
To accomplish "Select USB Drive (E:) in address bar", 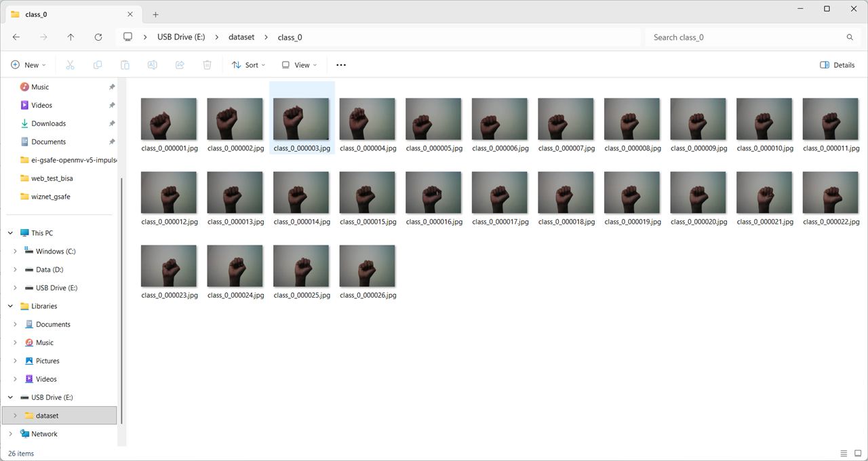I will [181, 37].
